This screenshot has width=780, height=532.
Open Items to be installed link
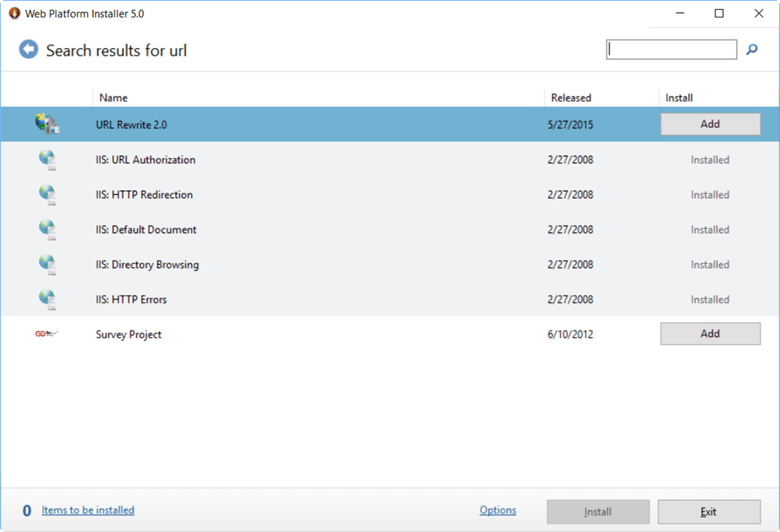[88, 510]
